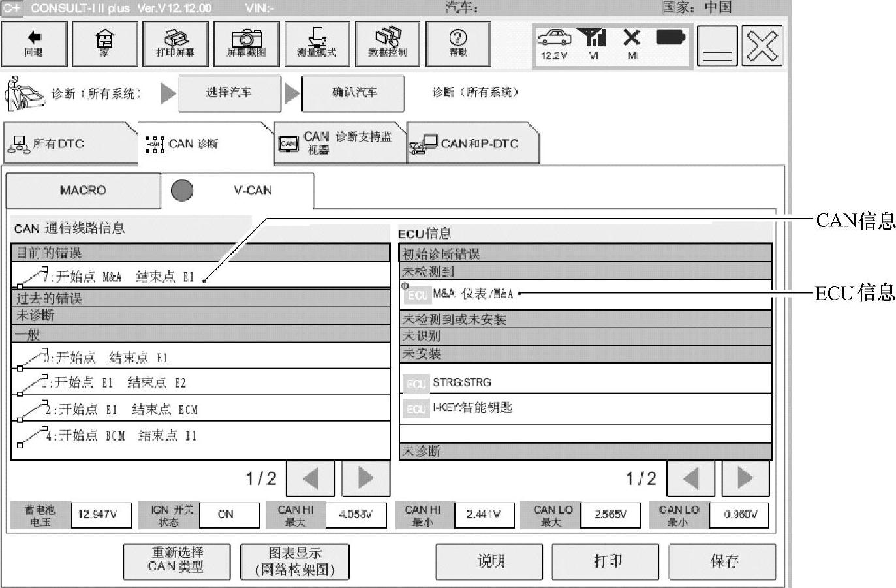Go to next page of ECU info list
Screen dimensions: 896x588
pos(746,478)
